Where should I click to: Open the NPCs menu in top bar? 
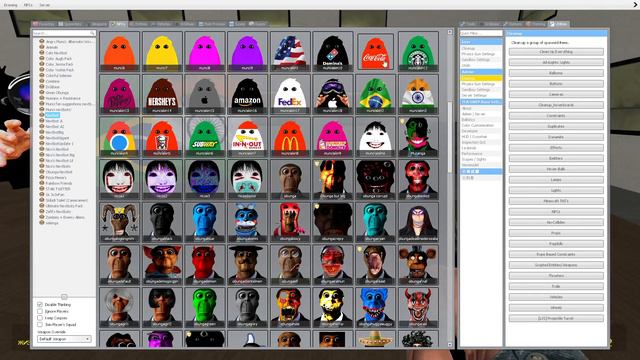pos(28,5)
